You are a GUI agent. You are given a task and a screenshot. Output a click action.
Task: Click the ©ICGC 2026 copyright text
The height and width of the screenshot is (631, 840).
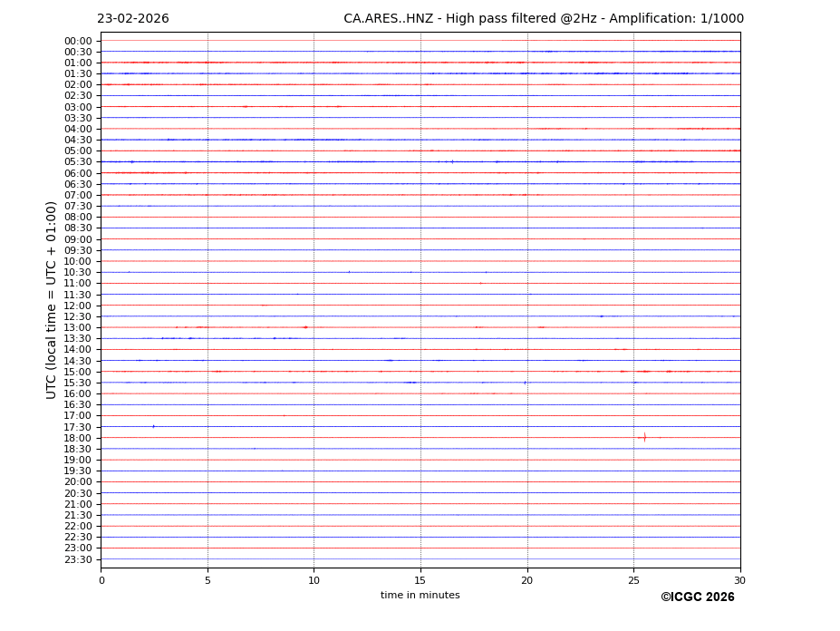(697, 597)
